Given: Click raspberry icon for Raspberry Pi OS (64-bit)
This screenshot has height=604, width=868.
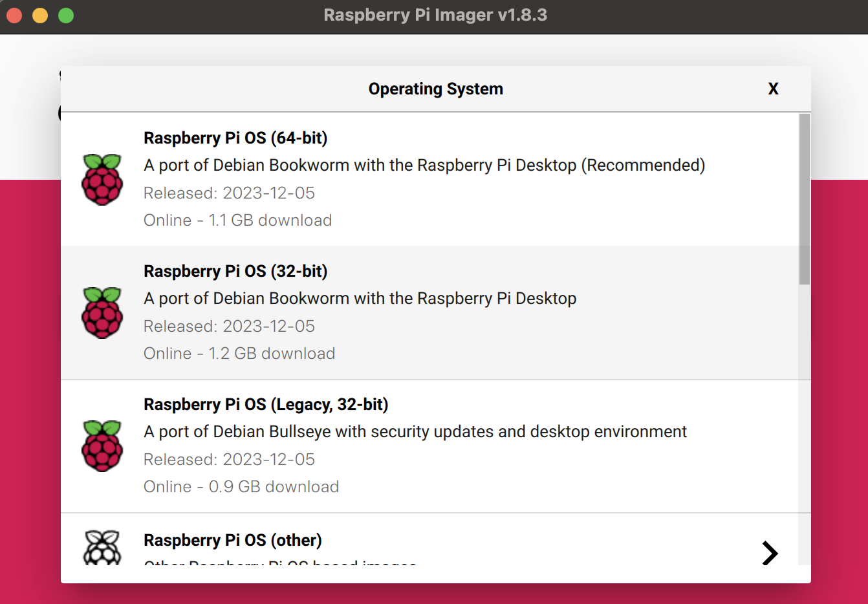Looking at the screenshot, I should [x=102, y=179].
